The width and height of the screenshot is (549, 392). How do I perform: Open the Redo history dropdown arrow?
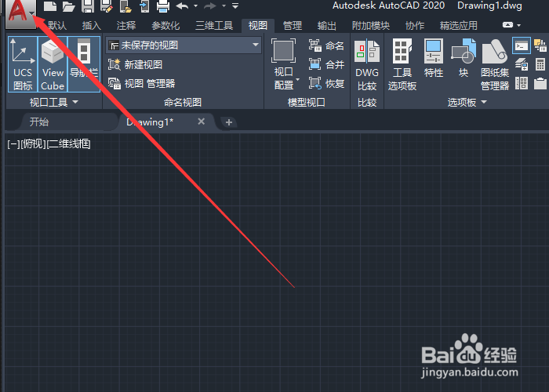click(224, 6)
